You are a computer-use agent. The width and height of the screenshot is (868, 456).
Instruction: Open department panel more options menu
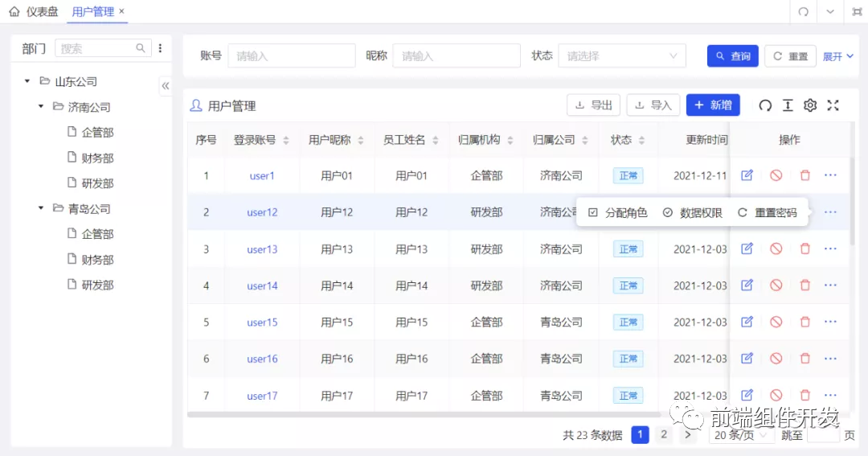[x=161, y=48]
